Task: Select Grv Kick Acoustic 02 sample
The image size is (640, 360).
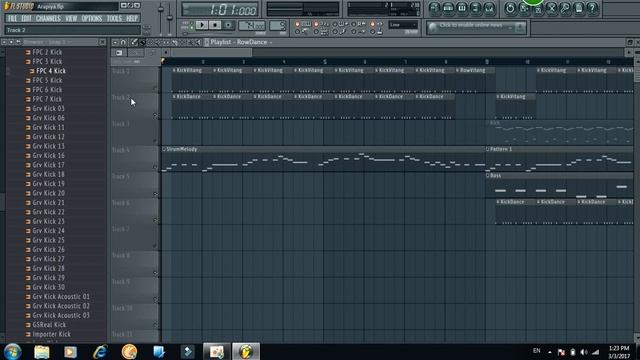Action: [61, 306]
